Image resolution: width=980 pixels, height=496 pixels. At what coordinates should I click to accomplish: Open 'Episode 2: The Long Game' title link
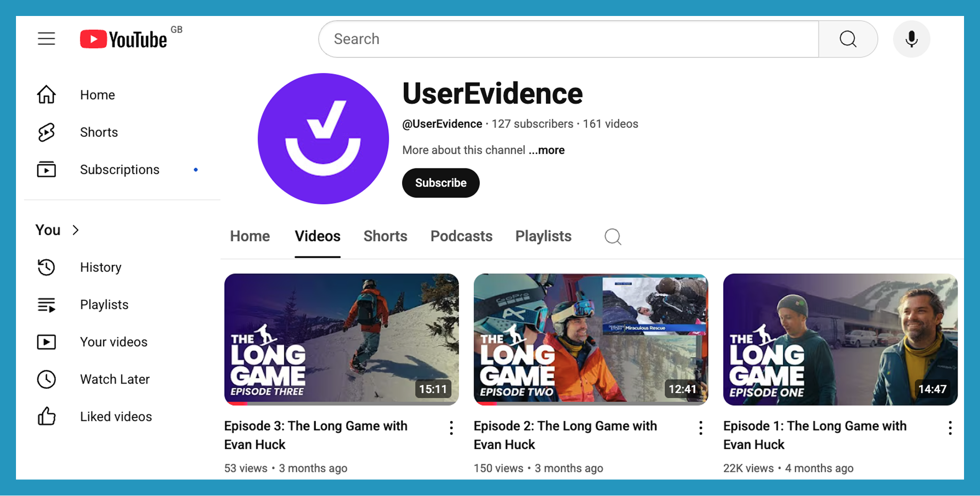tap(565, 435)
